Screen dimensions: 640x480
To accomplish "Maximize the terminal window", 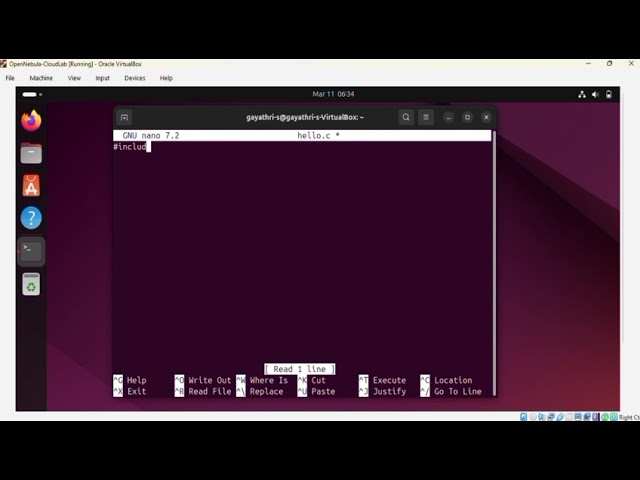I will [x=467, y=118].
